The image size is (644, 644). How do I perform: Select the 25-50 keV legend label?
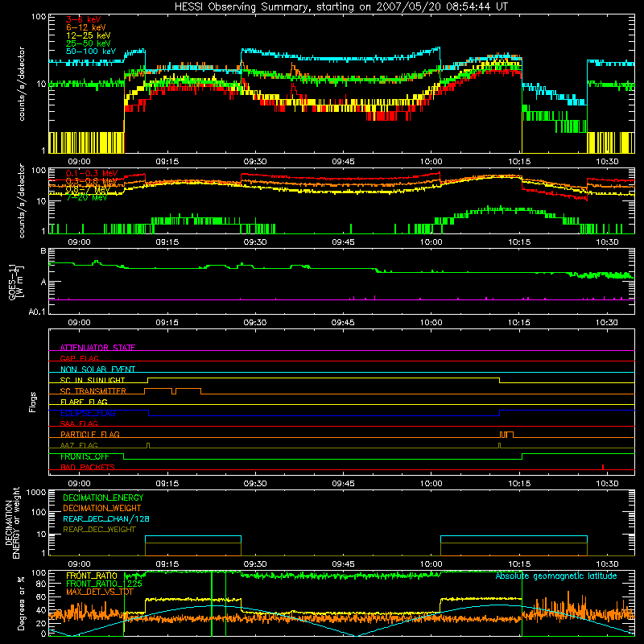click(x=89, y=43)
